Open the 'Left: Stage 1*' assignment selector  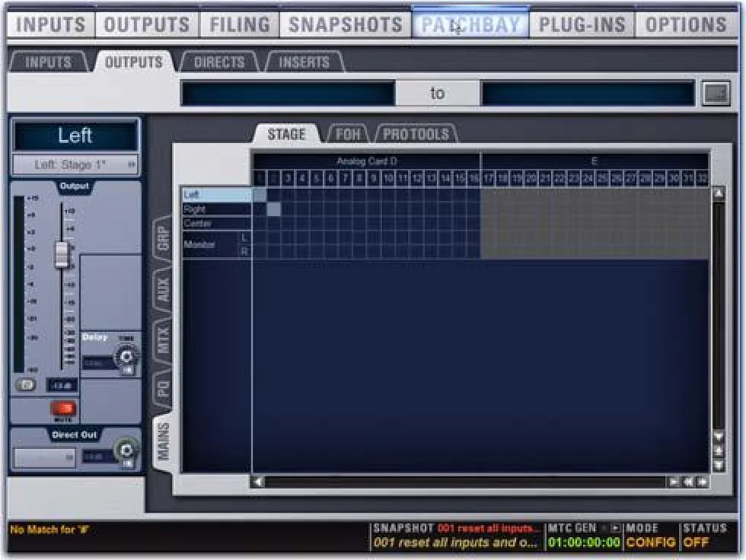75,165
